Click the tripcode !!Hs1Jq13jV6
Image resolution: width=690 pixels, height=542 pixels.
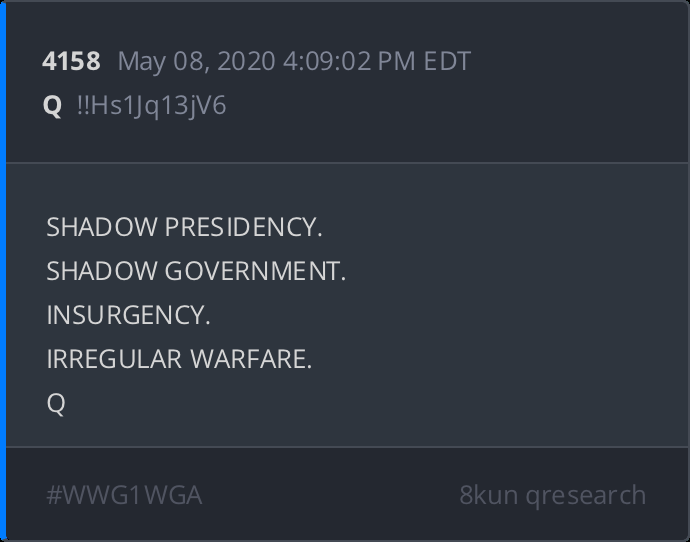coord(151,106)
